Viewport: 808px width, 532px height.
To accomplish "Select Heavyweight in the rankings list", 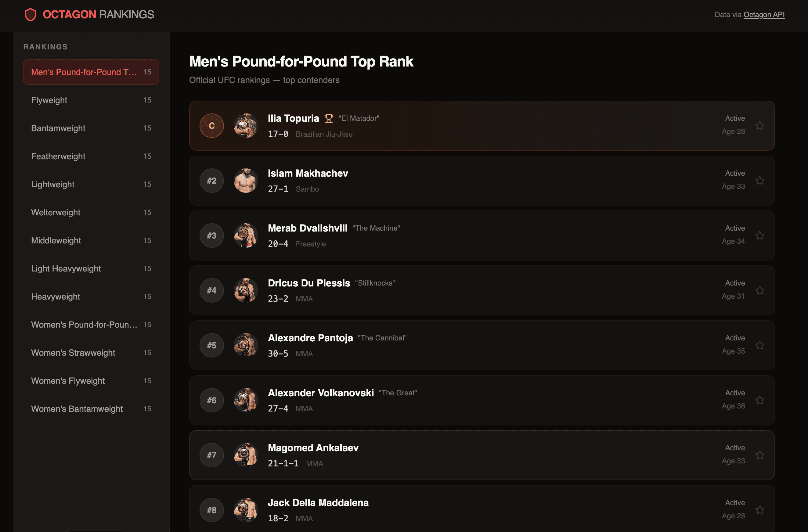I will [x=91, y=297].
